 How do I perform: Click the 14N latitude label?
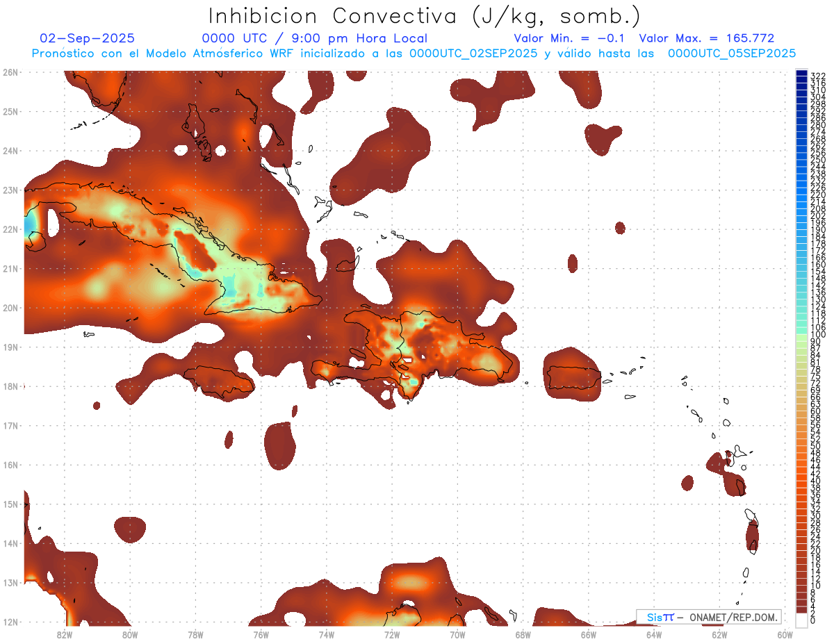point(10,543)
